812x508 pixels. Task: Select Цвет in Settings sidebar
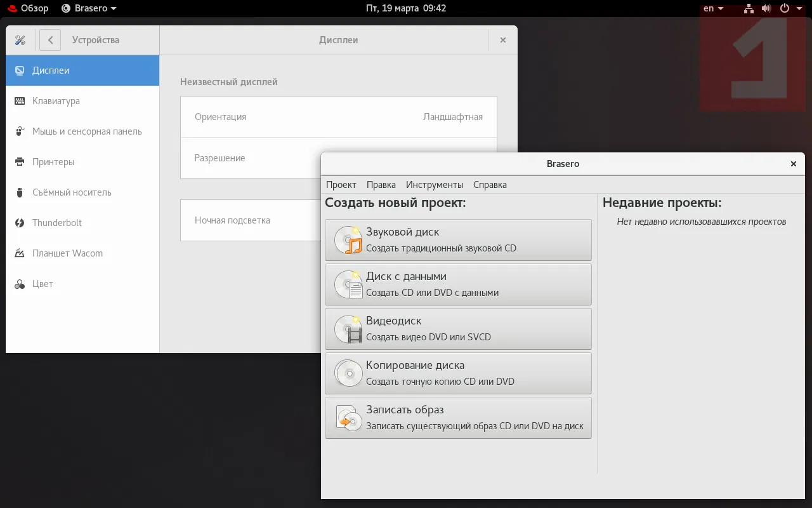click(x=82, y=284)
